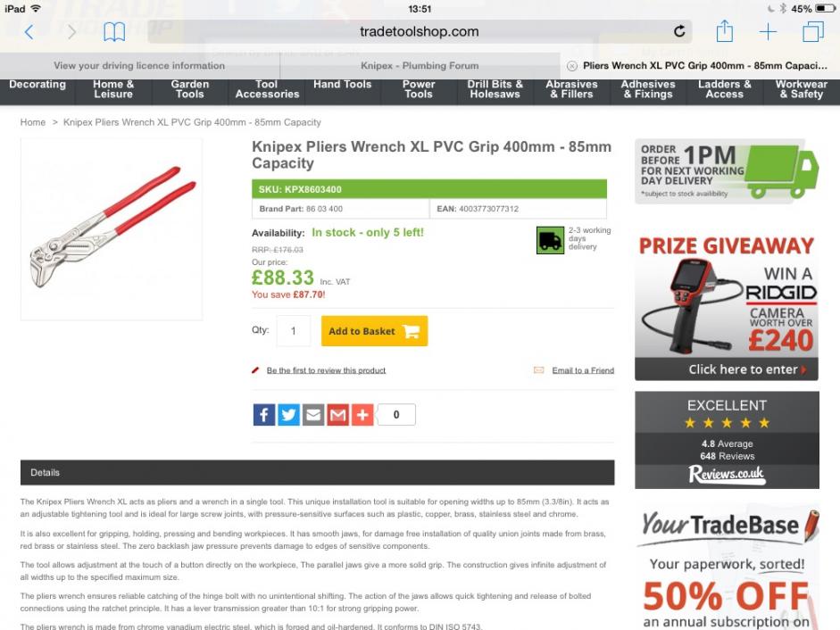Open Drill Bits & Holesaws category
The height and width of the screenshot is (630, 840).
495,89
